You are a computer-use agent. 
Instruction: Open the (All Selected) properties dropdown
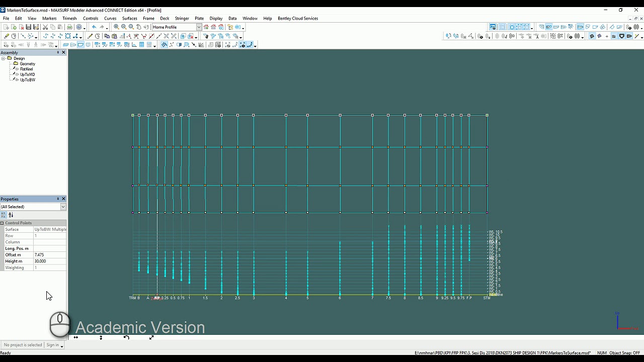click(63, 207)
